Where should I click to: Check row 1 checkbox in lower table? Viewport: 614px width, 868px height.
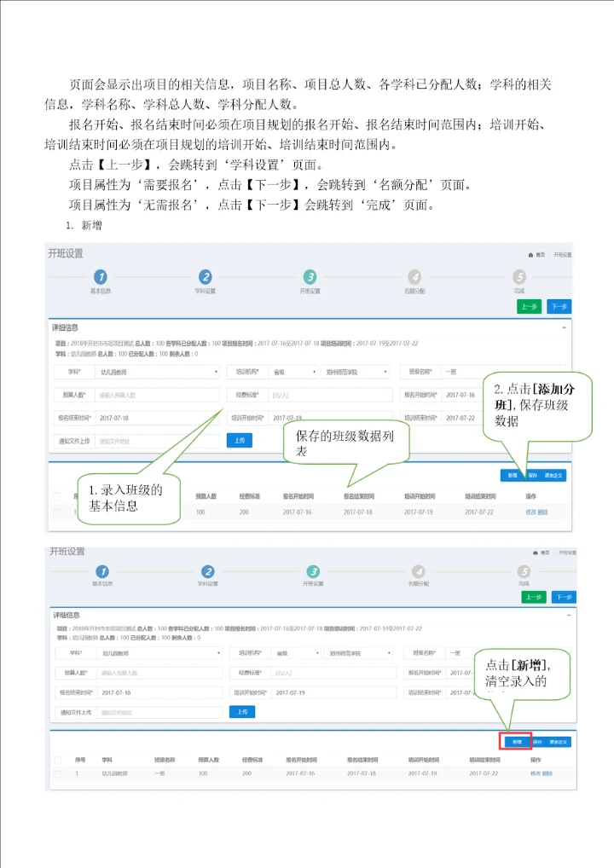(58, 773)
